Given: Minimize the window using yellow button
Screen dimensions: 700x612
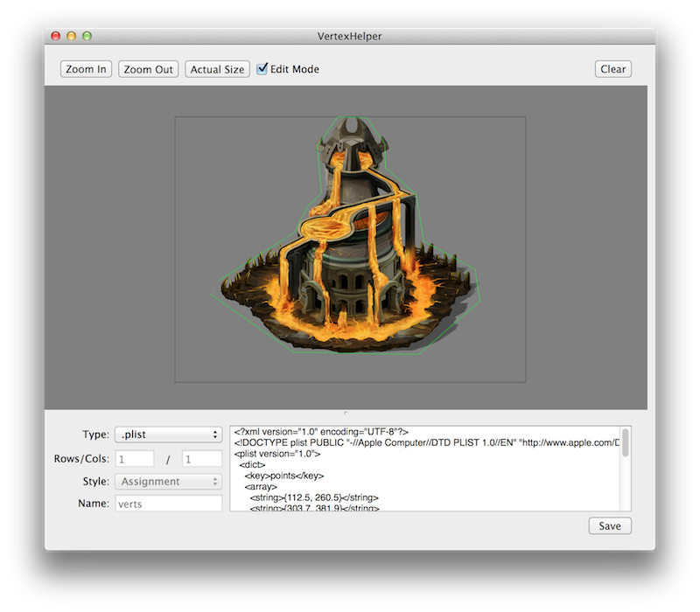Looking at the screenshot, I should 72,36.
